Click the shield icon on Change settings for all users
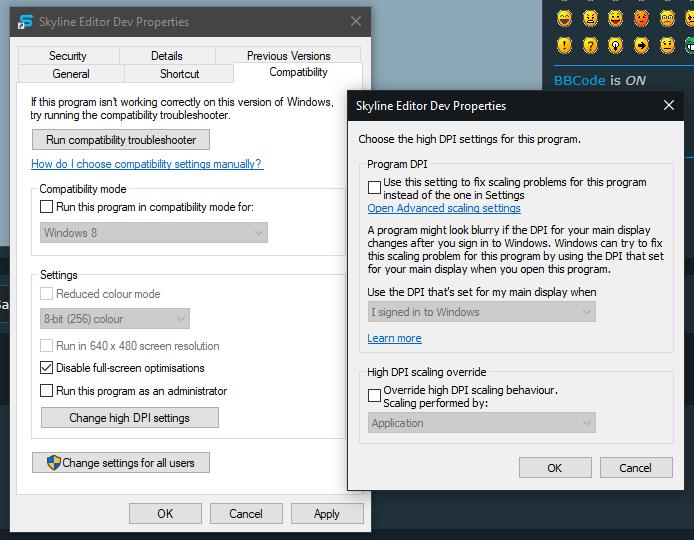Image resolution: width=694 pixels, height=540 pixels. (54, 463)
